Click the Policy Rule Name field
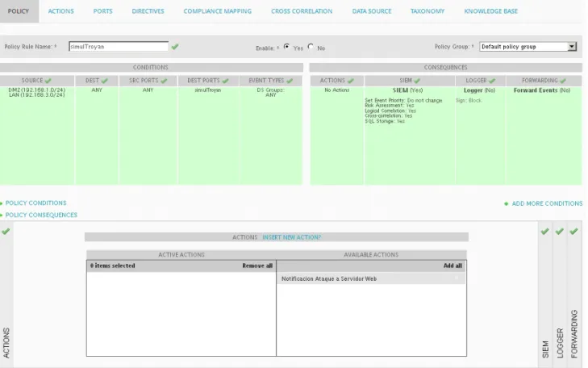This screenshot has height=368, width=588. [119, 47]
